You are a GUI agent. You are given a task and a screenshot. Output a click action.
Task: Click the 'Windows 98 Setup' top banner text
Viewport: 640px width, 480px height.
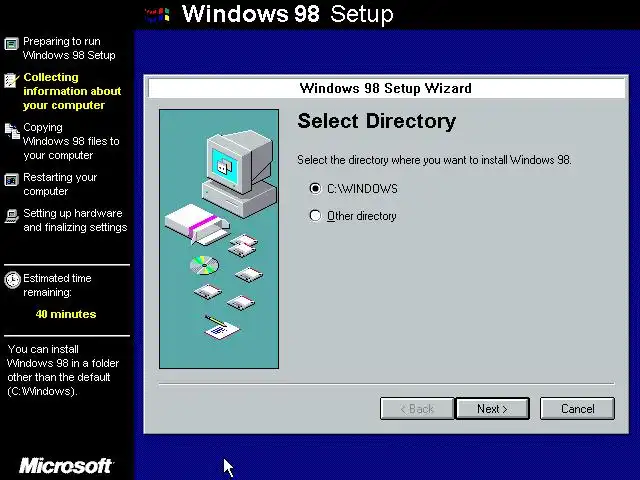click(x=287, y=14)
